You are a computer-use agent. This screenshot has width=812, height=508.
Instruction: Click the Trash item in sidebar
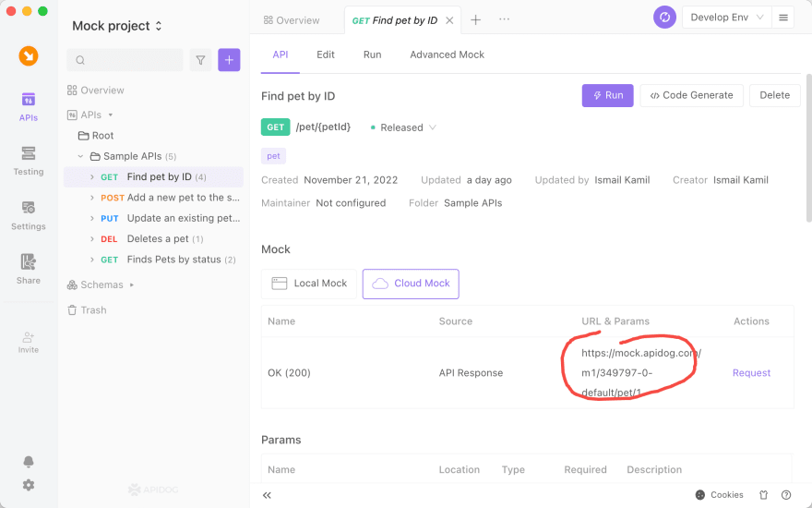click(x=87, y=310)
